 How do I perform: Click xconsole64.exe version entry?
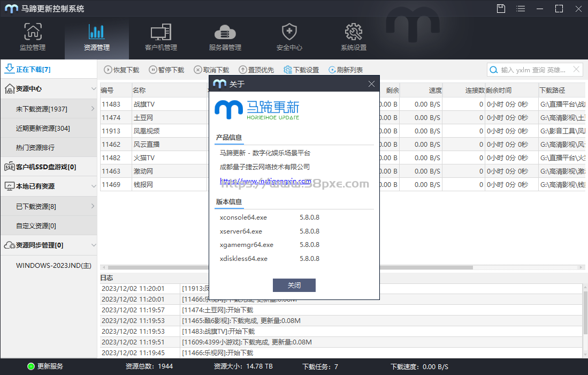(x=270, y=217)
